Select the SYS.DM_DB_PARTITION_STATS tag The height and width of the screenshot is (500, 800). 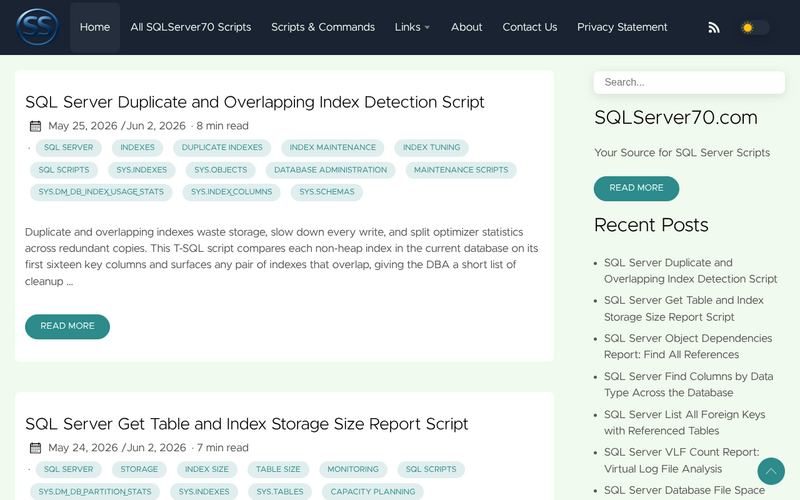point(95,492)
